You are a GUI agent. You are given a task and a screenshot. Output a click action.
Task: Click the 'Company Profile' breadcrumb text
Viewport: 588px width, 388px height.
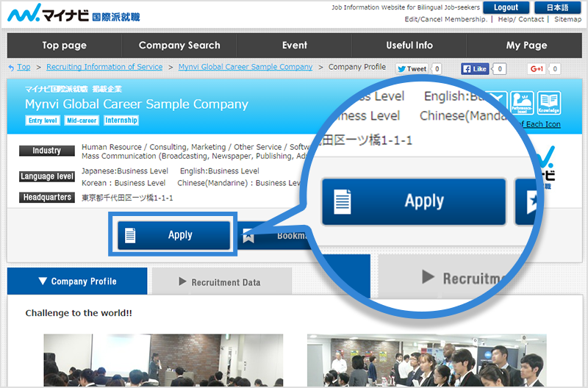click(x=357, y=67)
